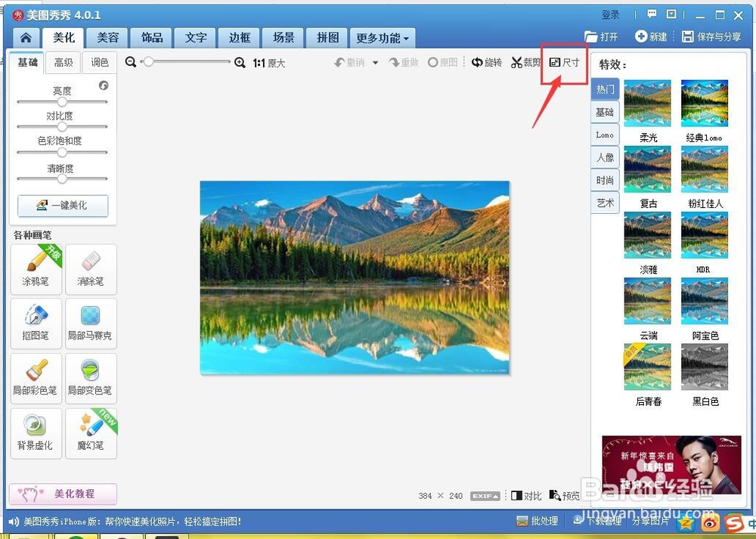Viewport: 756px width, 539px height.
Task: Click the 色彩饱和度 saturation slider handle
Action: (62, 153)
